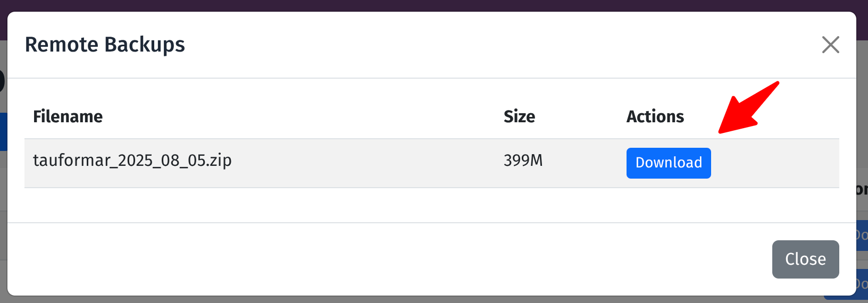This screenshot has width=868, height=303.
Task: Click the tauformar_2025_08_05.zip filename
Action: click(132, 161)
